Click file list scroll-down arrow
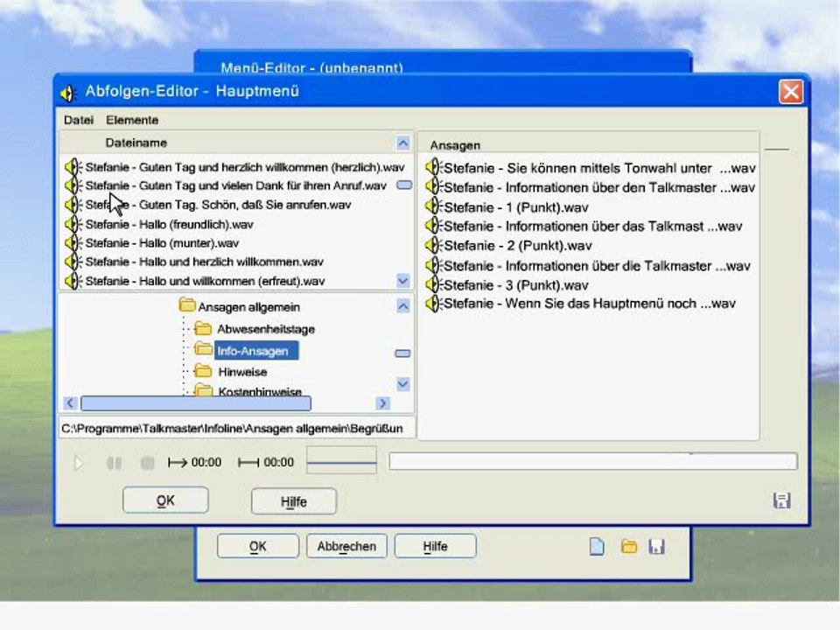 point(402,280)
